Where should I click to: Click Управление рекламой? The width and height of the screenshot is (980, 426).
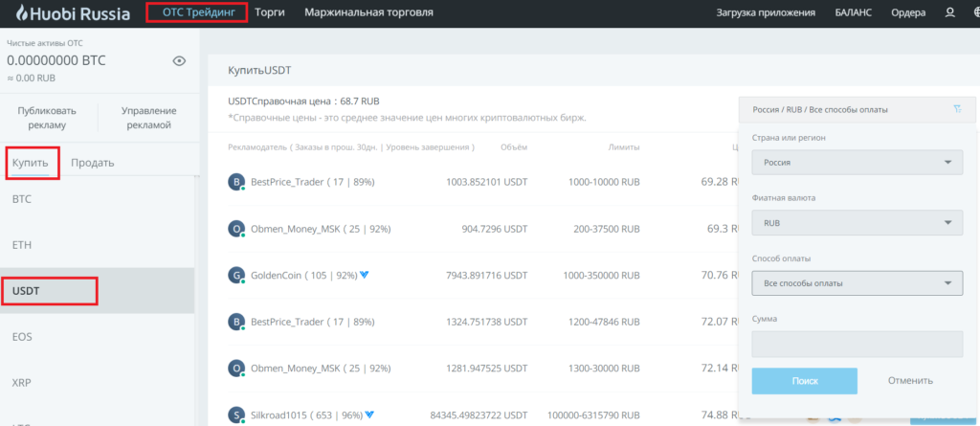148,118
